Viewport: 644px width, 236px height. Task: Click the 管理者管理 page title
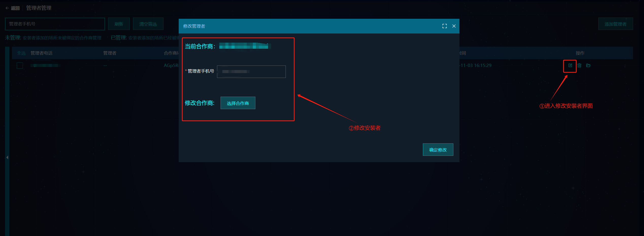(39, 8)
